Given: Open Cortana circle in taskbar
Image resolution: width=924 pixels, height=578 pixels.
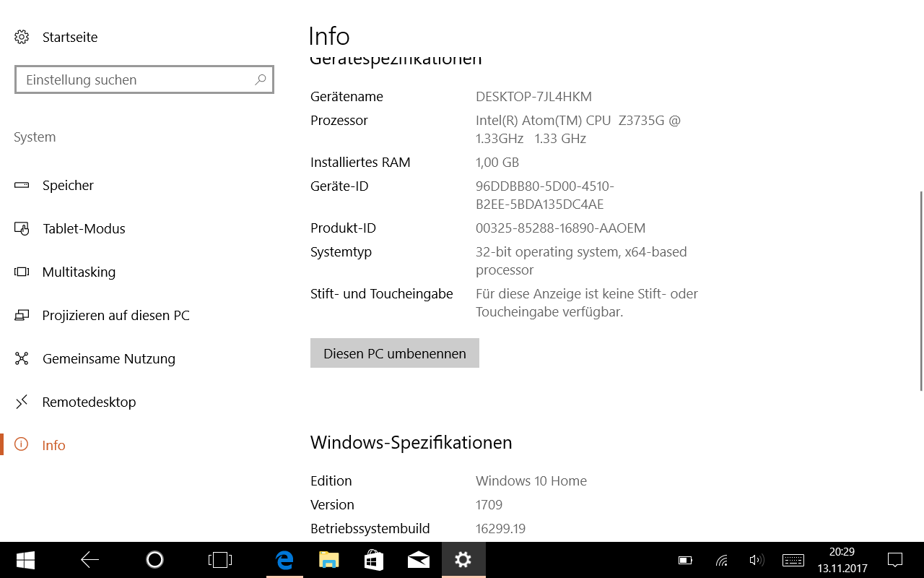Looking at the screenshot, I should click(x=154, y=560).
